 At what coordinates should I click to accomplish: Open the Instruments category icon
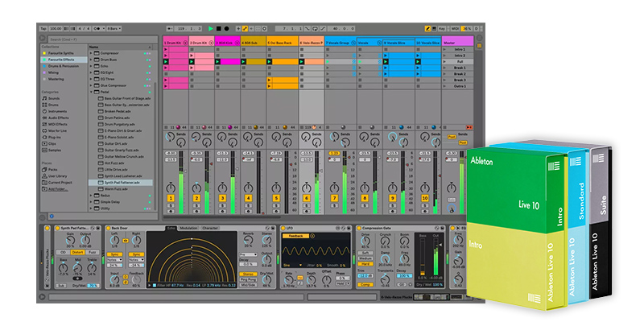pos(45,111)
